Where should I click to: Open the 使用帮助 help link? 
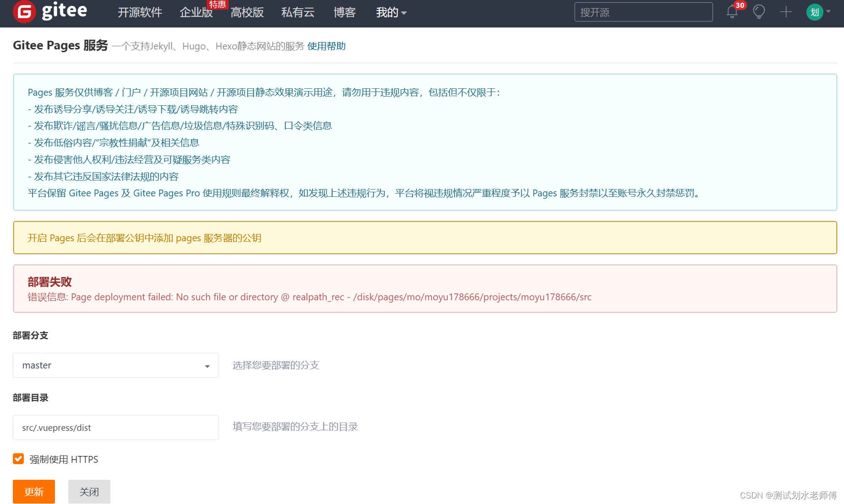[x=326, y=46]
